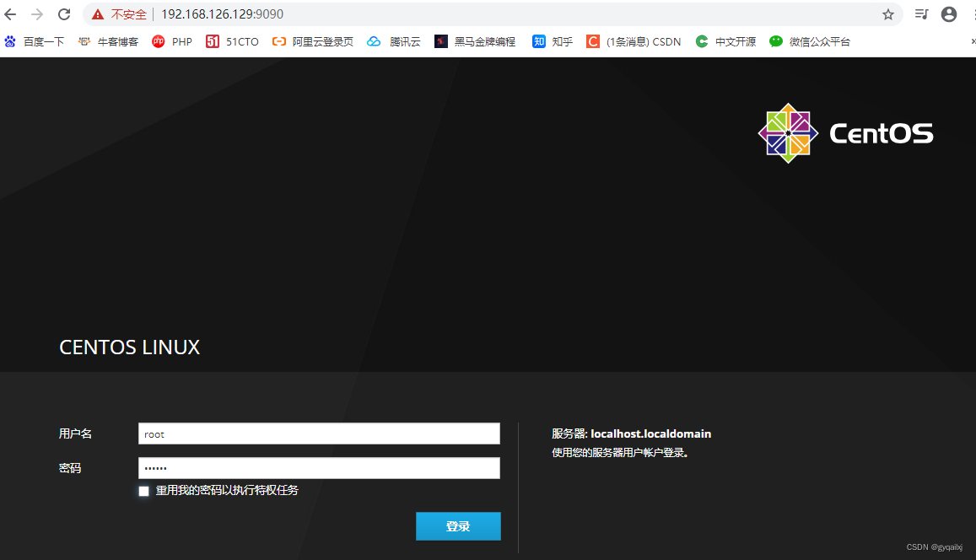Click the browser forward arrow
The image size is (976, 560).
tap(37, 14)
